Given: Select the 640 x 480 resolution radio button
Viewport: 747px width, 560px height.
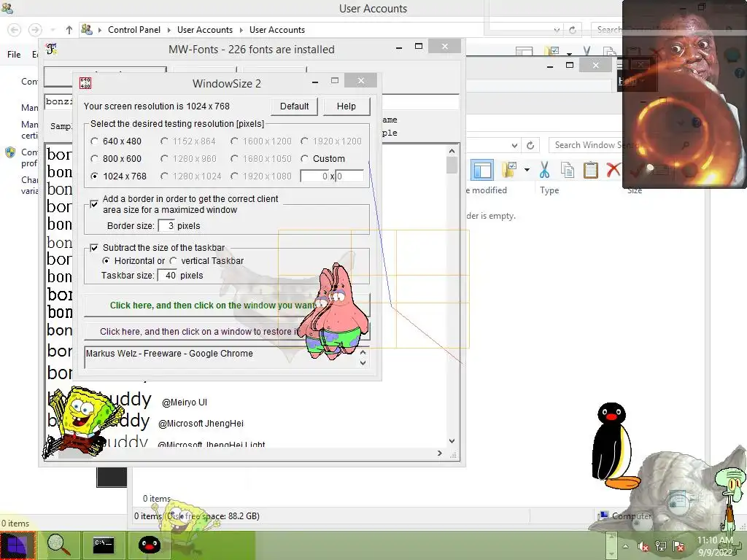Looking at the screenshot, I should (x=94, y=141).
